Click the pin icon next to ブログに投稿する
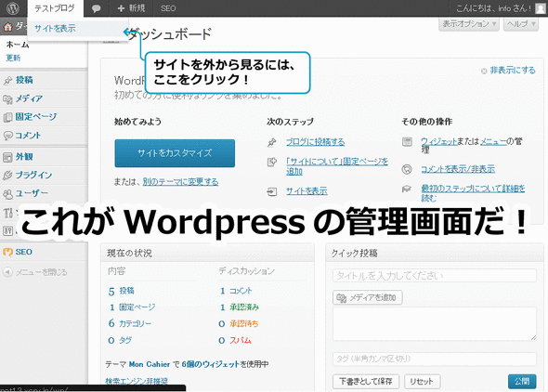Viewport: 548px width, 392px height. pyautogui.click(x=272, y=142)
